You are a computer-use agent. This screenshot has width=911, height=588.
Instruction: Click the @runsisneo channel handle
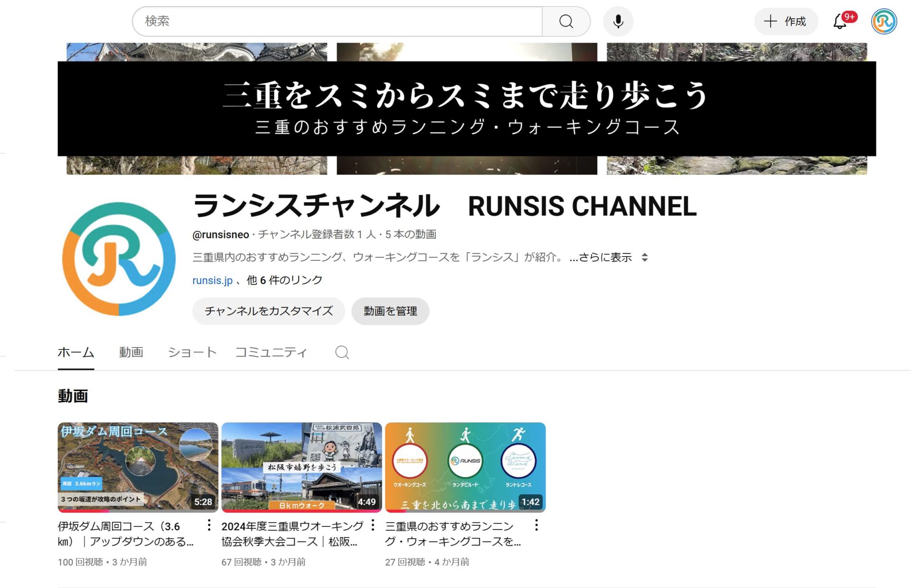click(x=221, y=235)
